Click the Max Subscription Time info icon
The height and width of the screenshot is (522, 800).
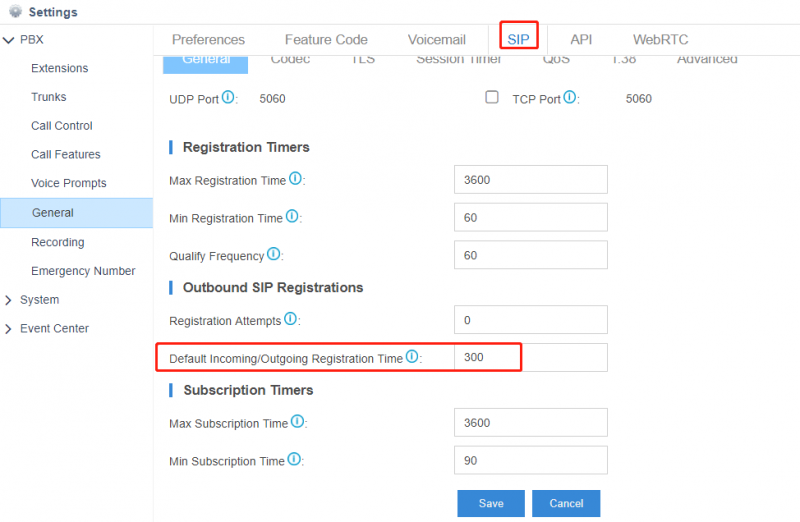tap(297, 421)
